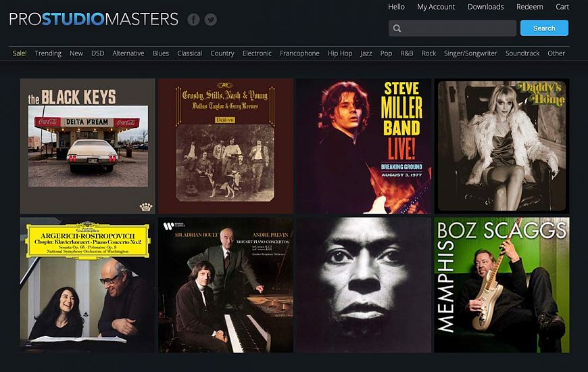Open The Black Keys Delta Kream album
The image size is (588, 372).
[88, 146]
